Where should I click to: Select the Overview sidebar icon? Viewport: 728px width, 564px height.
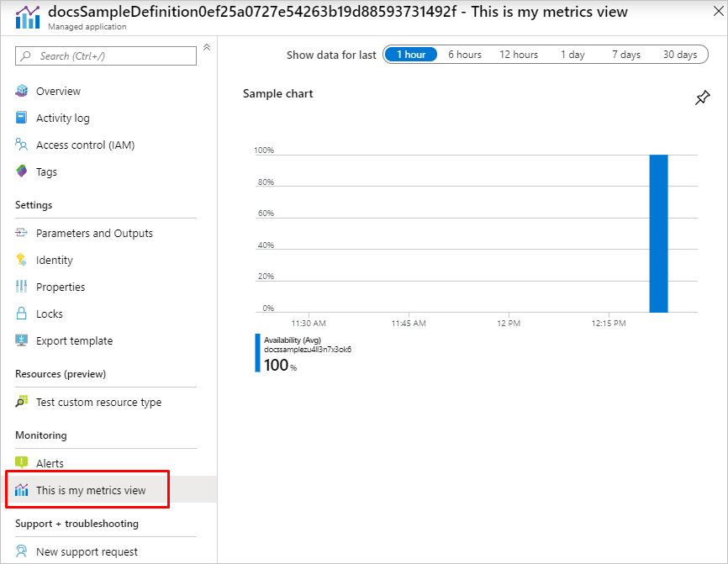[20, 91]
